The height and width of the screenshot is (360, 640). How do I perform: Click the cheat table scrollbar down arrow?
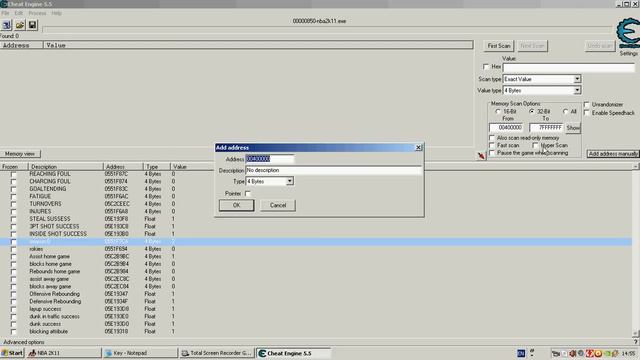pos(636,333)
